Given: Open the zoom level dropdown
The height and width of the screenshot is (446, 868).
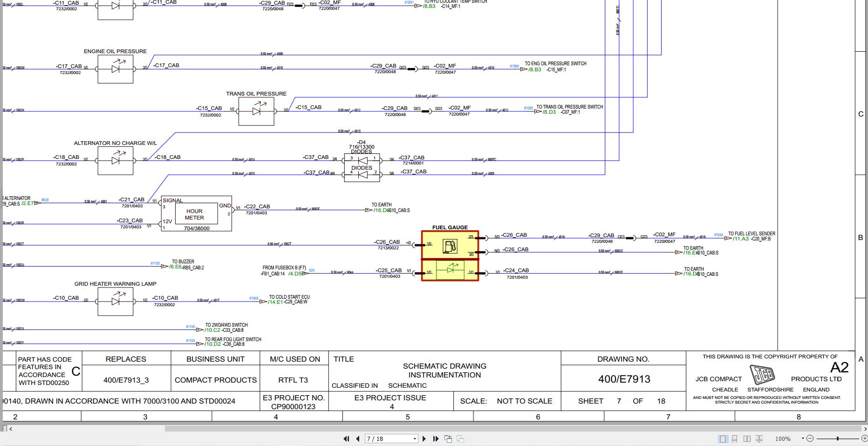Looking at the screenshot, I should coord(803,439).
